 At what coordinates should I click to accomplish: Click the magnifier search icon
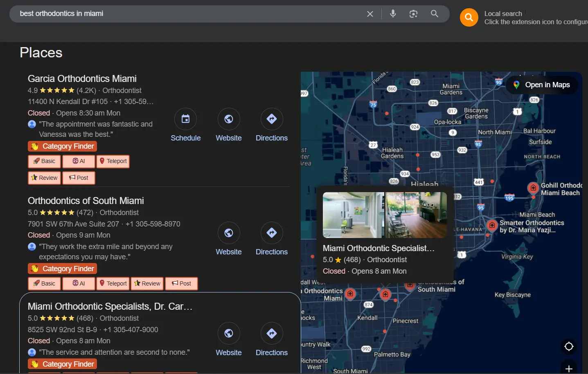coord(435,14)
